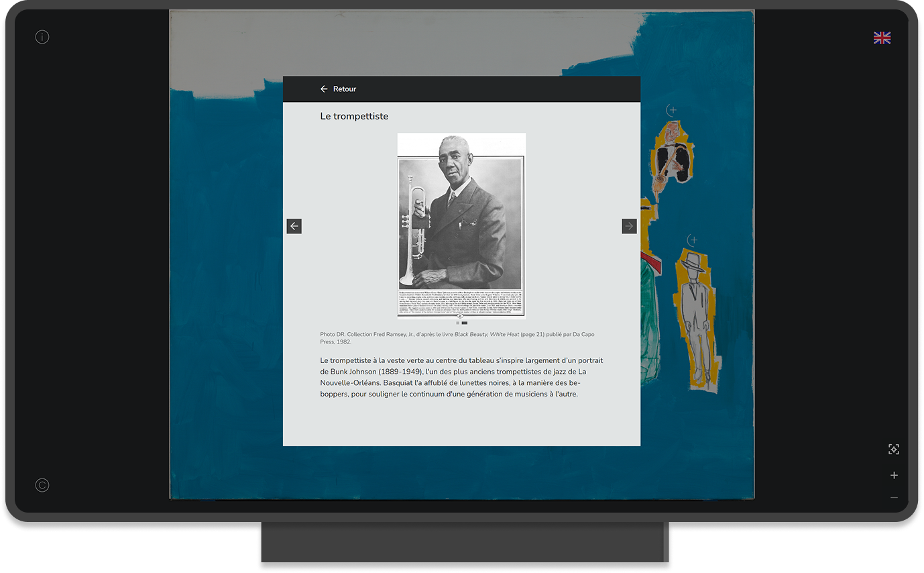Zoom out with the minus icon
Image resolution: width=924 pixels, height=573 pixels.
pyautogui.click(x=893, y=498)
